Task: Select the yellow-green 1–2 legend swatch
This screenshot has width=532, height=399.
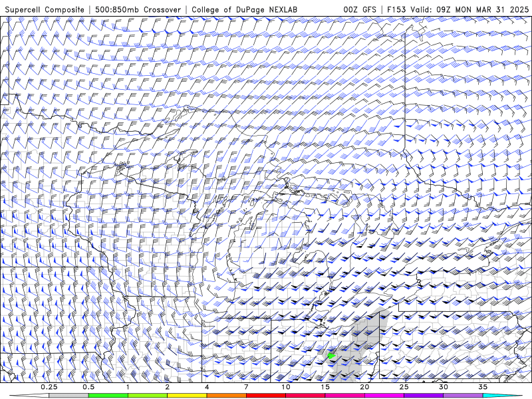Action: click(x=147, y=396)
